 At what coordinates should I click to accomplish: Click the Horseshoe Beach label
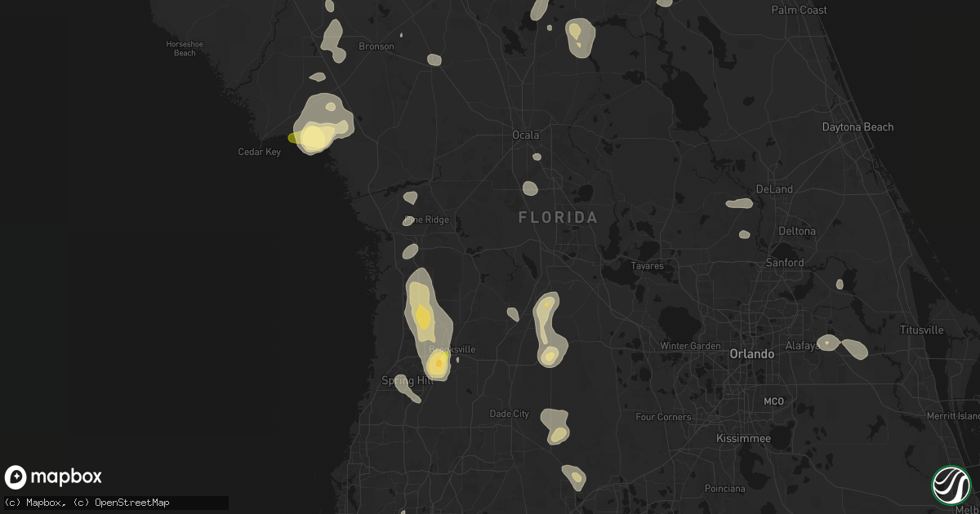click(x=185, y=48)
